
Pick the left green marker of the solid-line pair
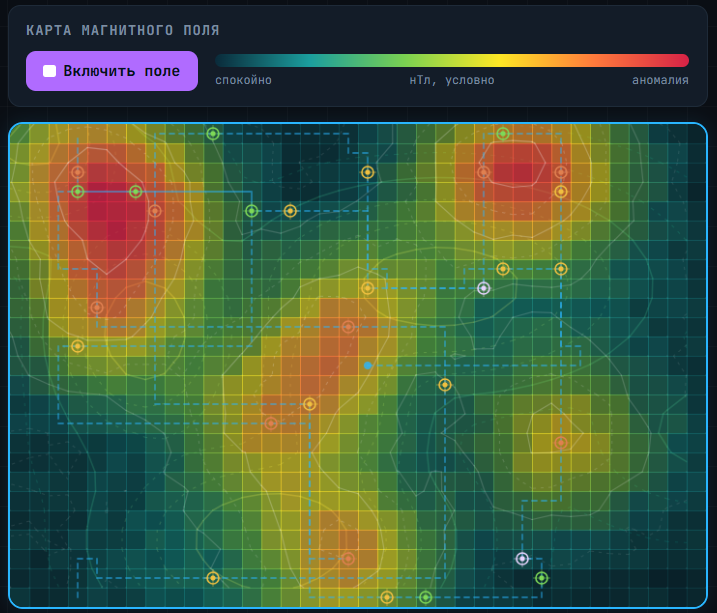(x=78, y=192)
